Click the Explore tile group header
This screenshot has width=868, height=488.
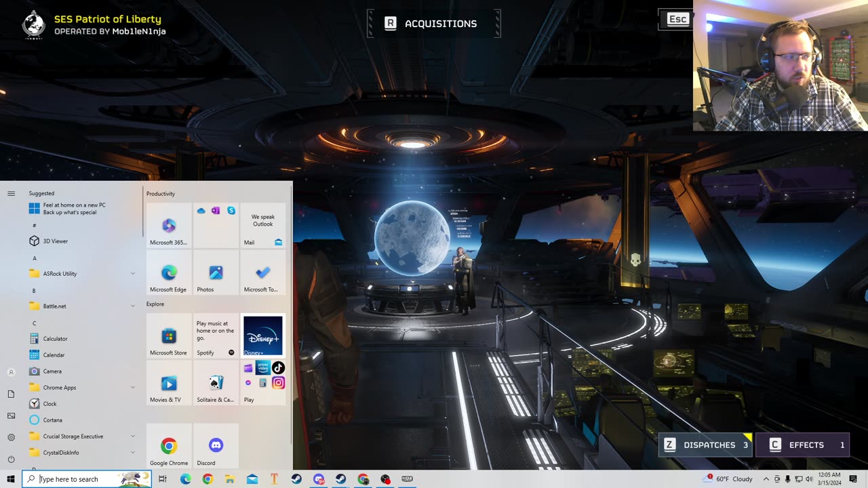[155, 304]
